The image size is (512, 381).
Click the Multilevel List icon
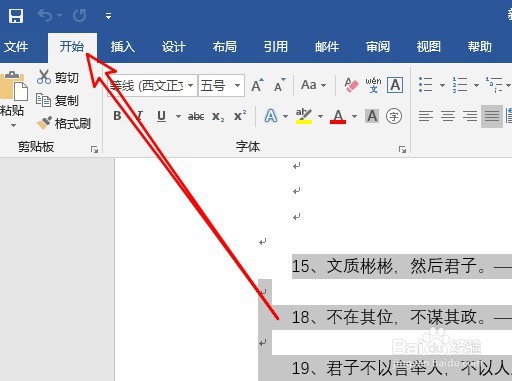pos(494,85)
